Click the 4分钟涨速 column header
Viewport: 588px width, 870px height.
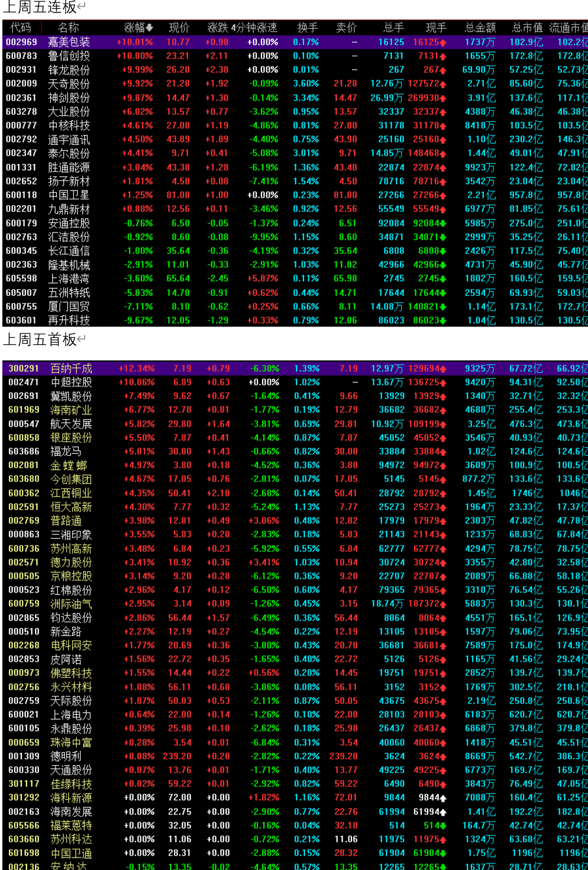point(254,28)
